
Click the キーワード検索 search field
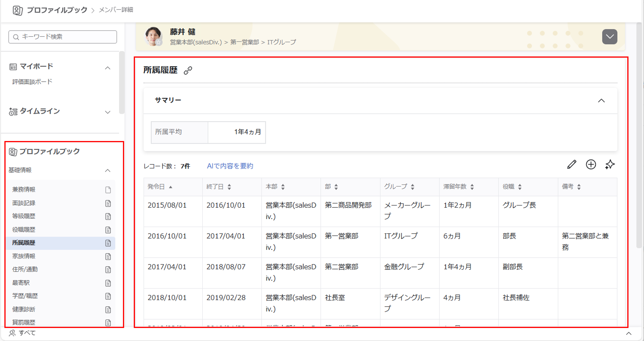tap(62, 37)
